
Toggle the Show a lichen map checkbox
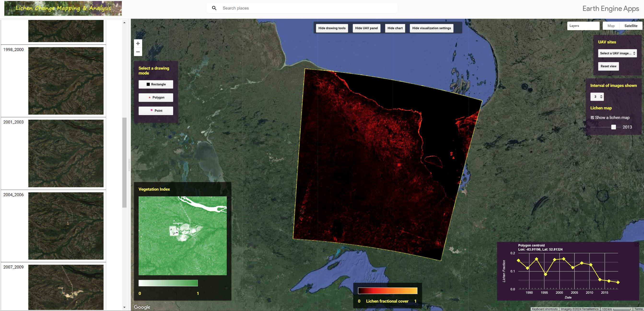592,117
